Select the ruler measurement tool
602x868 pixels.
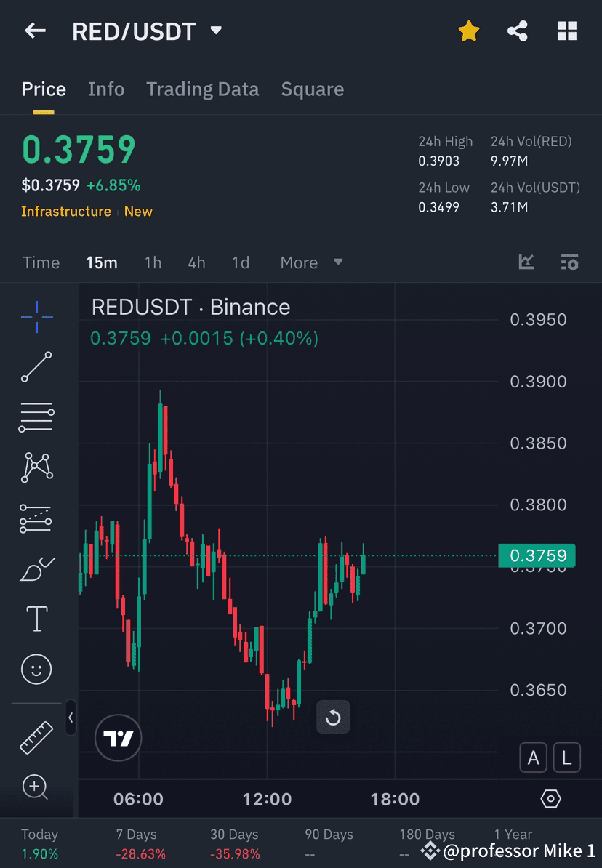pyautogui.click(x=36, y=736)
